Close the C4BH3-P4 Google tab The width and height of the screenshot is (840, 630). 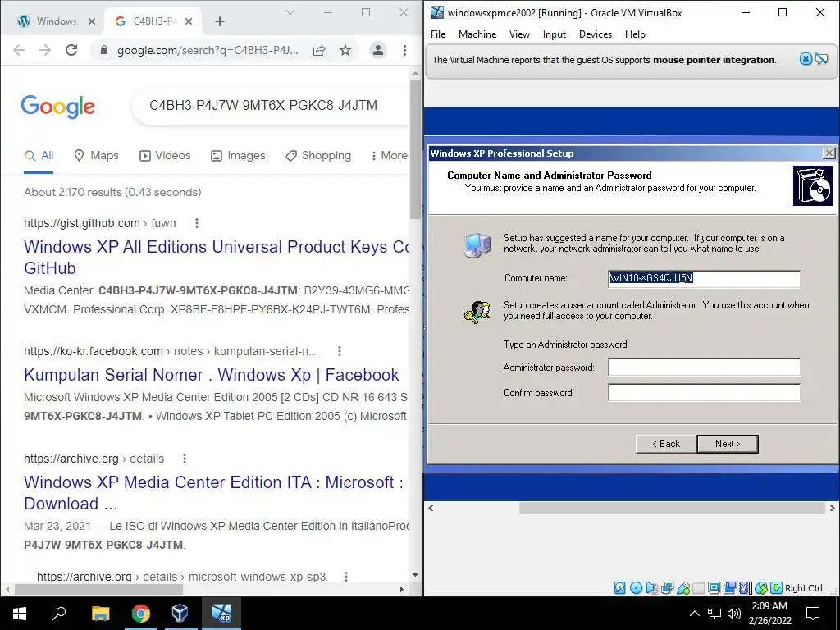click(x=189, y=21)
